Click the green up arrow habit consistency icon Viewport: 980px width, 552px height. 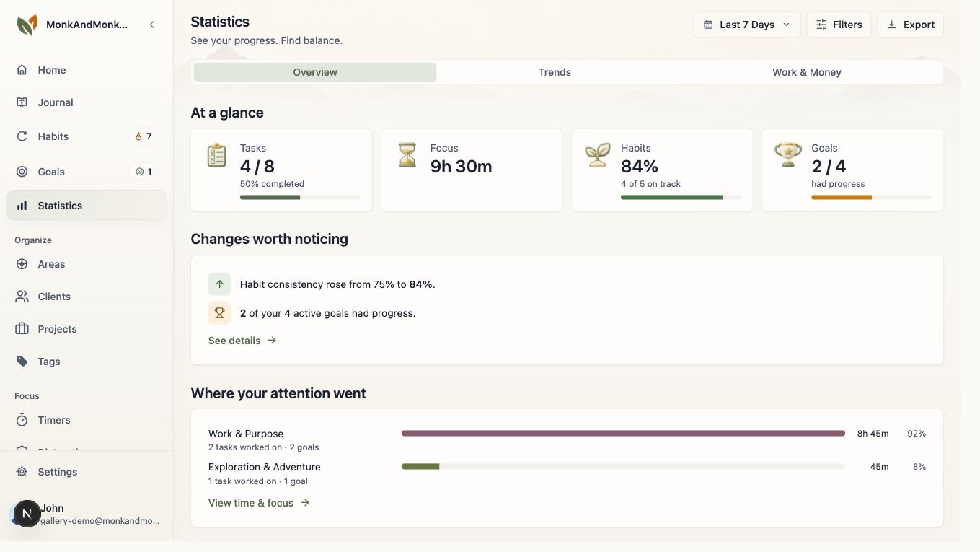click(220, 284)
